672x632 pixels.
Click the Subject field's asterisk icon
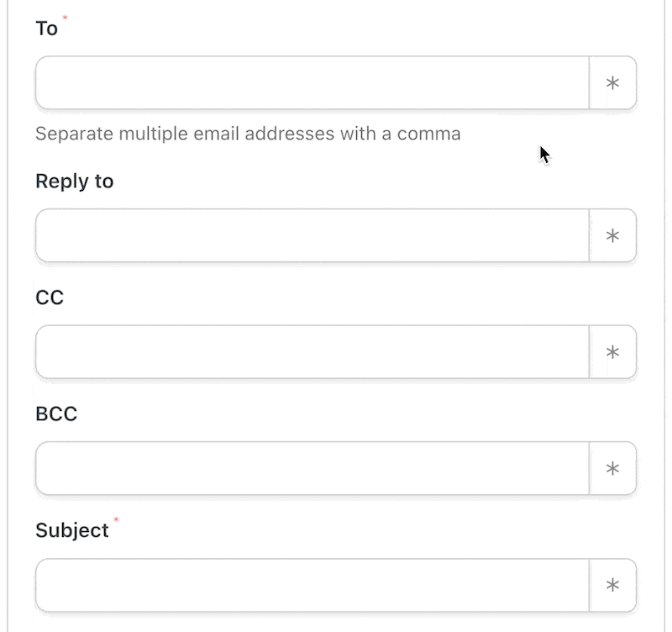(x=612, y=585)
